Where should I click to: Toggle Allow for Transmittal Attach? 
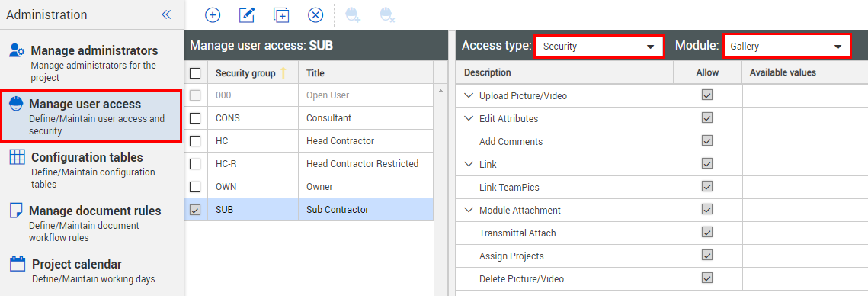(x=707, y=232)
